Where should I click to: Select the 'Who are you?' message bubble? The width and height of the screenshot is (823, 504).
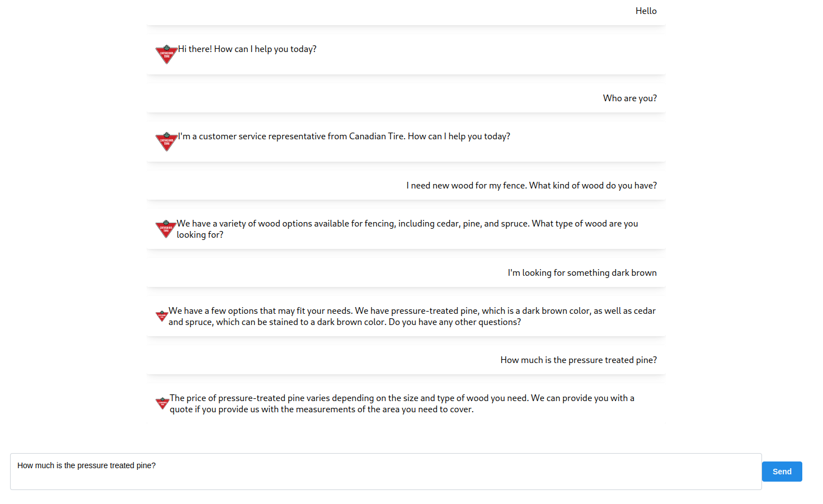tap(629, 98)
